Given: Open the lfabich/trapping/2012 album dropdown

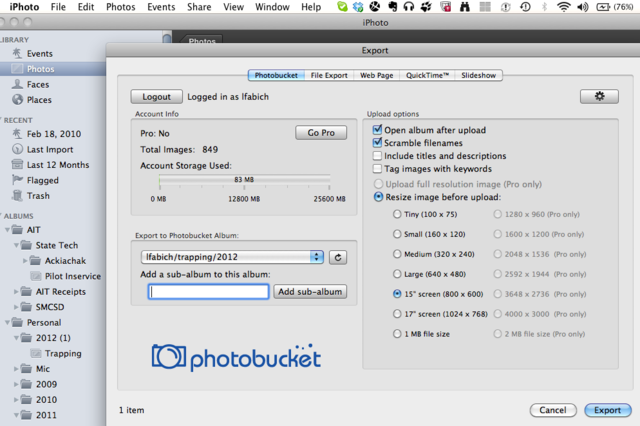Looking at the screenshot, I should (x=233, y=257).
